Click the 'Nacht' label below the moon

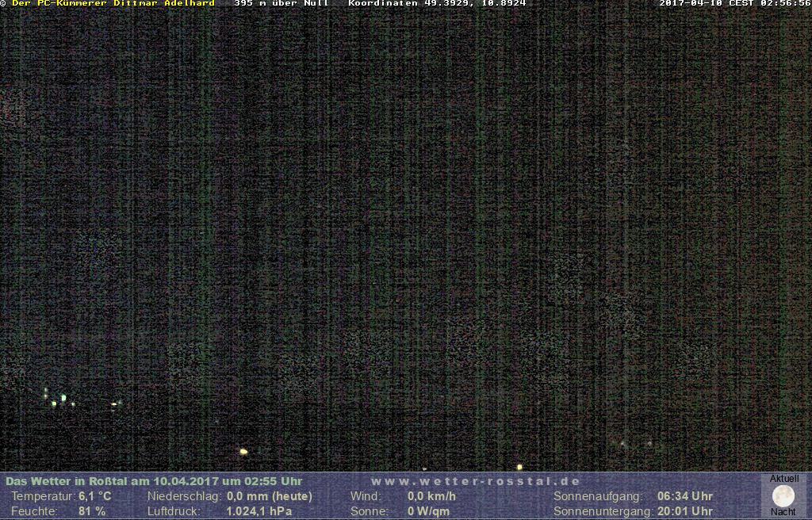(x=783, y=512)
